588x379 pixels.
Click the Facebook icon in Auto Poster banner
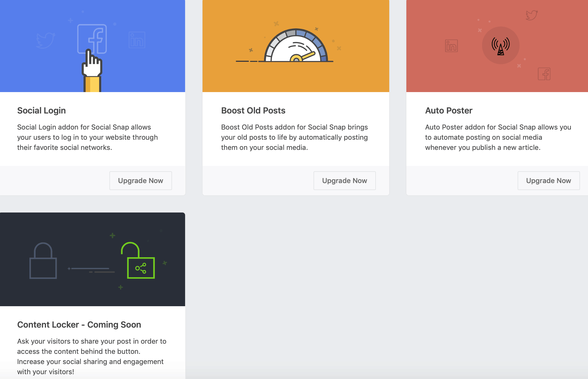tap(544, 74)
